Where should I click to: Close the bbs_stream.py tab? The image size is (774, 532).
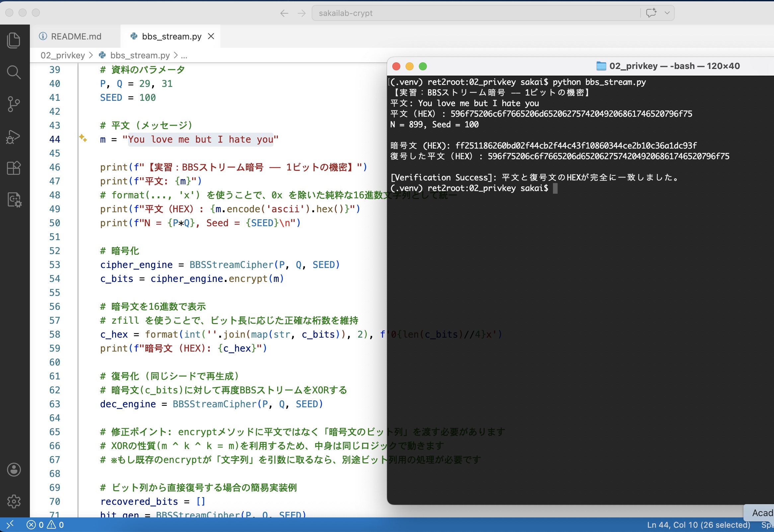tap(211, 36)
